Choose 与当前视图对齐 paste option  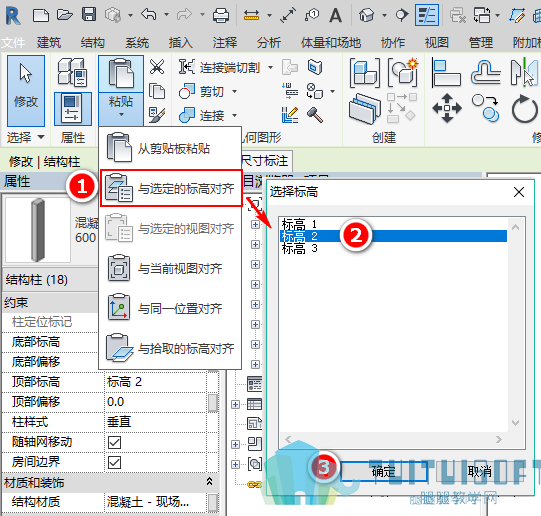170,268
